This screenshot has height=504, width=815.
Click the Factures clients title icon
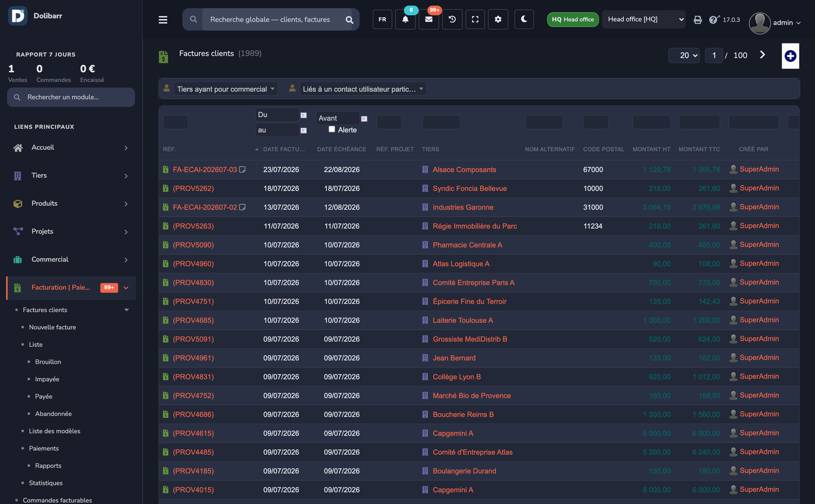pyautogui.click(x=164, y=56)
